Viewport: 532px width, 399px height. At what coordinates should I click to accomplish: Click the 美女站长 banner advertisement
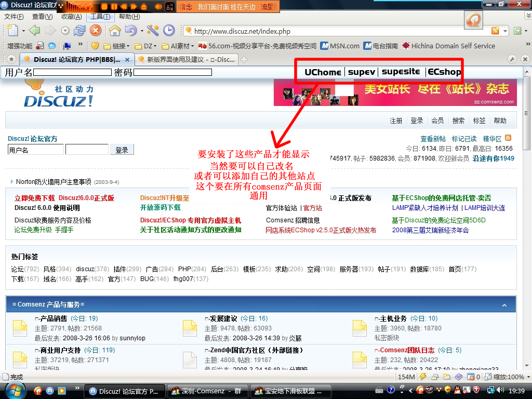[395, 92]
